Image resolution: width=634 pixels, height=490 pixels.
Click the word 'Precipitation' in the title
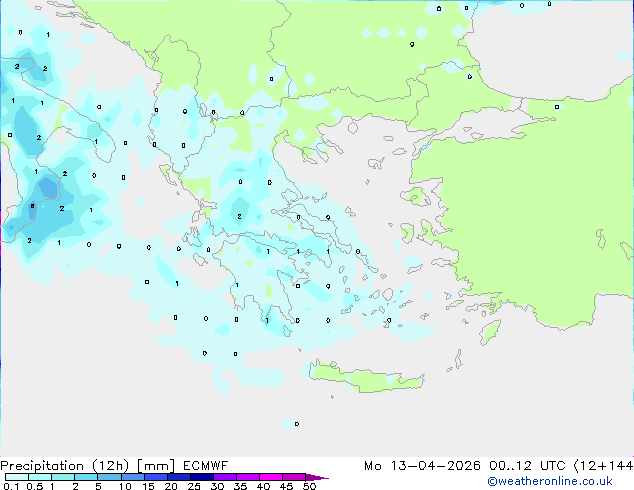coord(42,466)
